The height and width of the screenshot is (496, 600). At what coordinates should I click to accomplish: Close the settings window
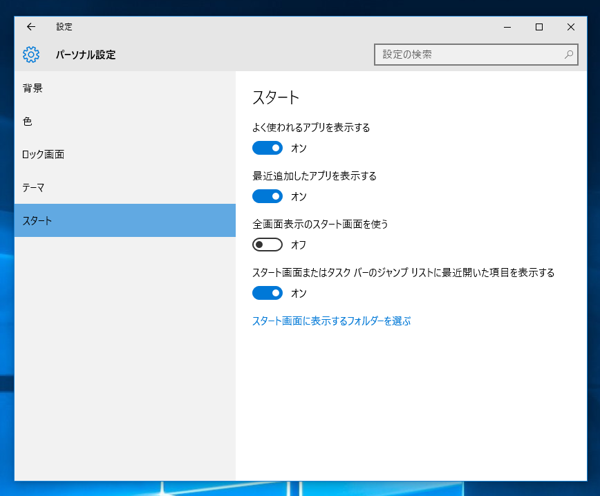coord(571,27)
